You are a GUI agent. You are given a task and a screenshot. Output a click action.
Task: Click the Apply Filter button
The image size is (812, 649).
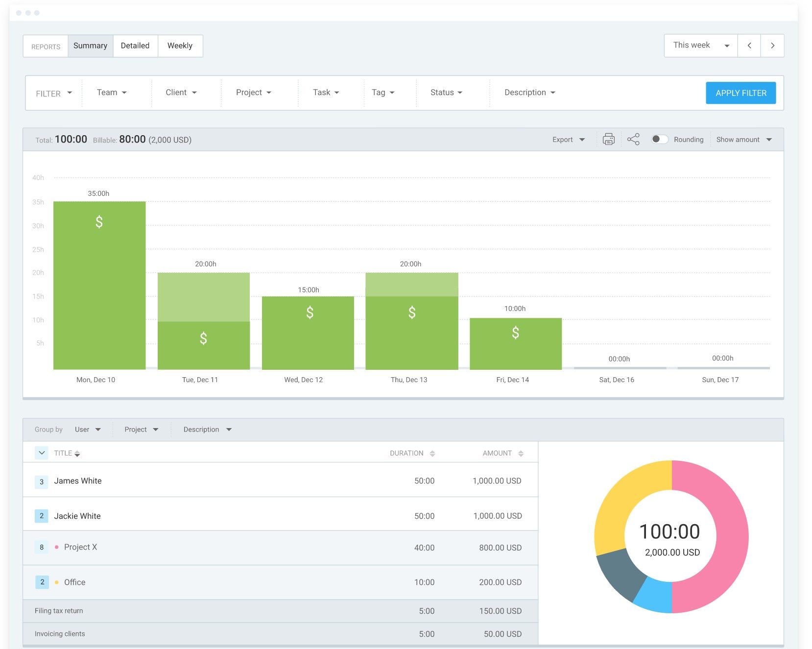pyautogui.click(x=740, y=93)
